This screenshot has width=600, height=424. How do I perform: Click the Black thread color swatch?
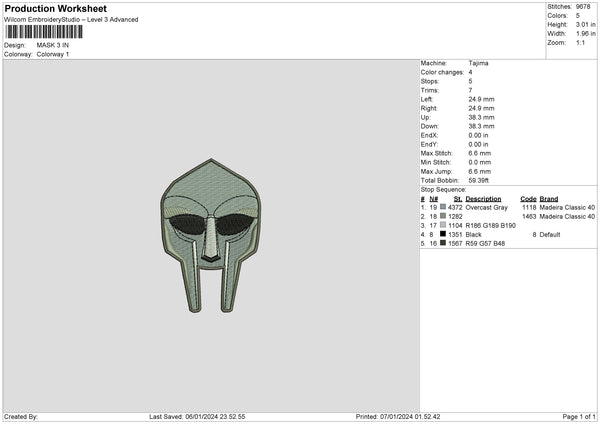(x=443, y=234)
